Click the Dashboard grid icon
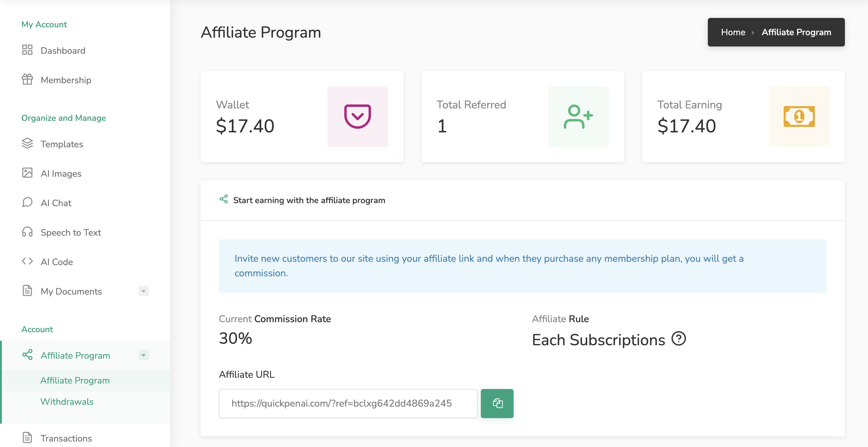 pos(27,50)
